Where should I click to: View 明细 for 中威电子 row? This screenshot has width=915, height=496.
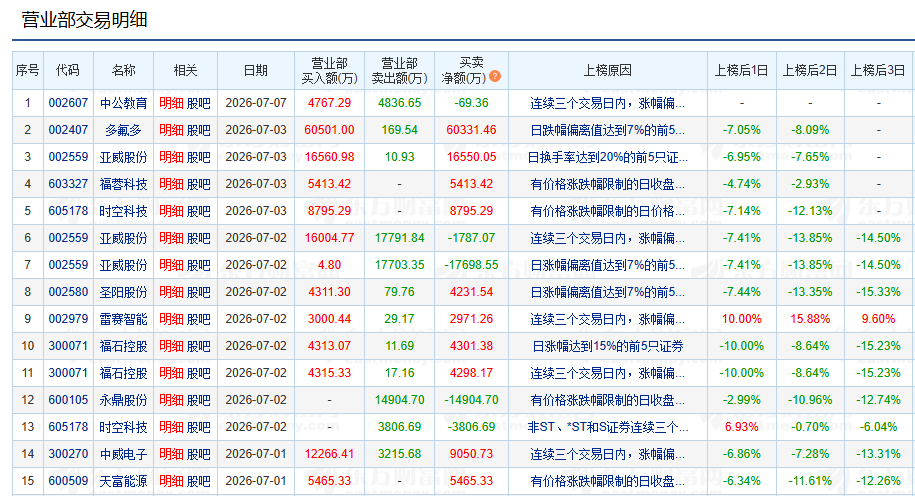171,453
